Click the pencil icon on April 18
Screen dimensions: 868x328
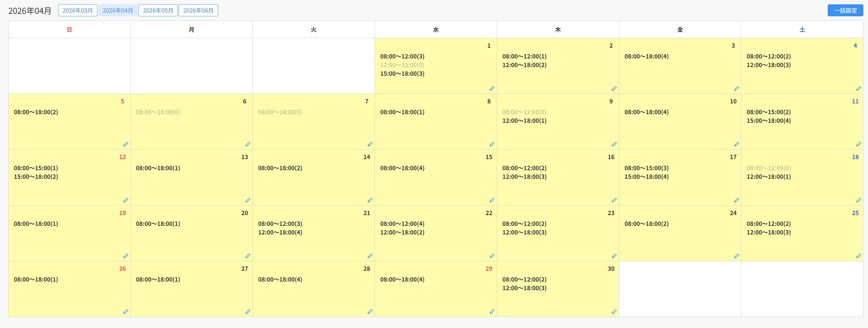(858, 200)
